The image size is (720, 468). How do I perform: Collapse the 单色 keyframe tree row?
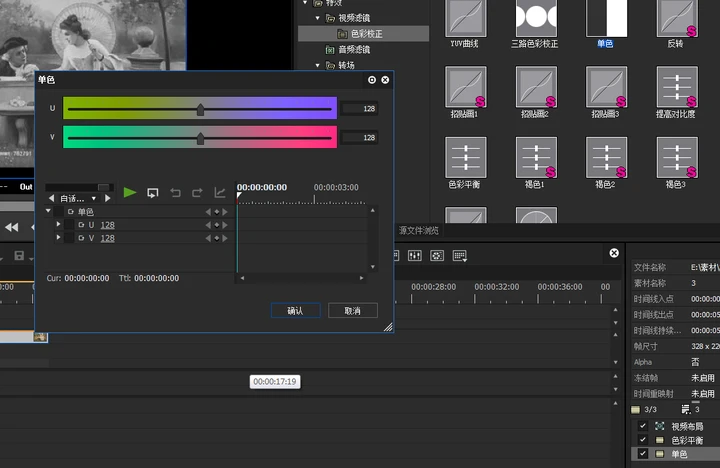[x=48, y=211]
